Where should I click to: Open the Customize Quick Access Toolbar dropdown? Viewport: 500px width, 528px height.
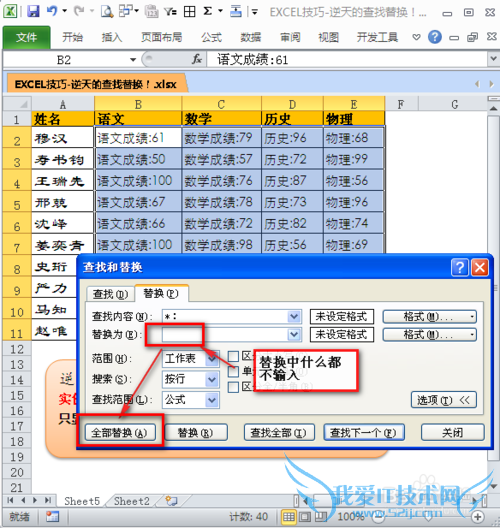(x=254, y=12)
